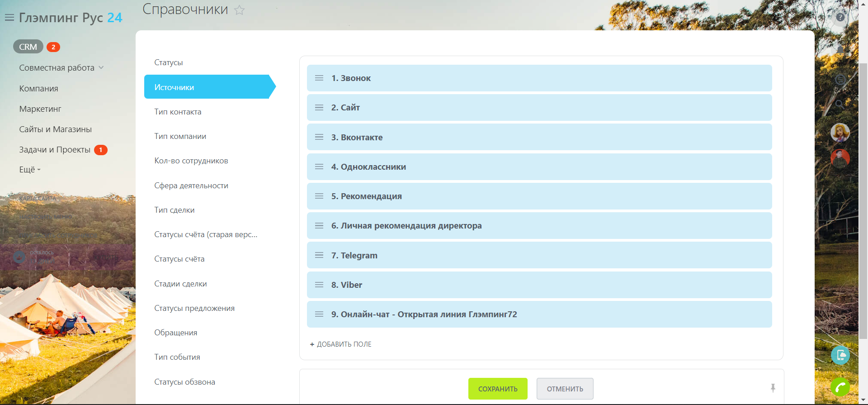Click ПРИГЛАСИТЬ СОТРУДНИКОВ link
The image size is (868, 405).
point(58,235)
